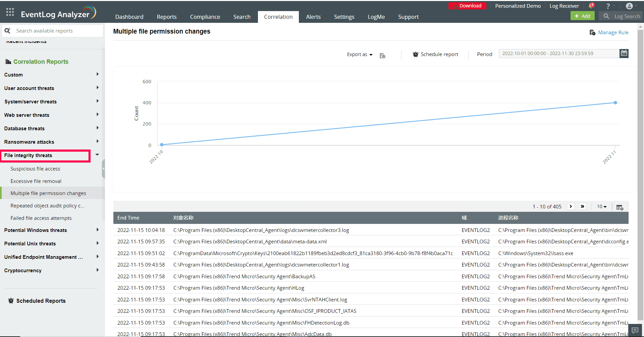
Task: Click the Correlation Reports chart icon
Action: click(8, 61)
